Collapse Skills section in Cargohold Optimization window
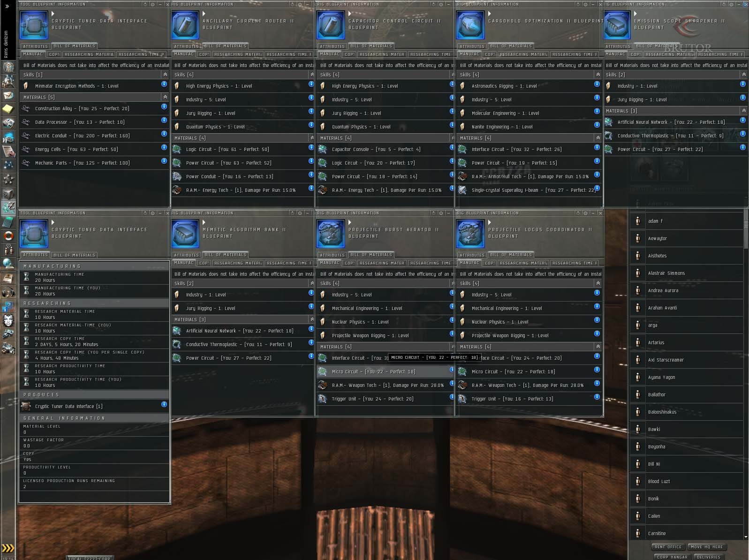The width and height of the screenshot is (749, 560). tap(598, 75)
